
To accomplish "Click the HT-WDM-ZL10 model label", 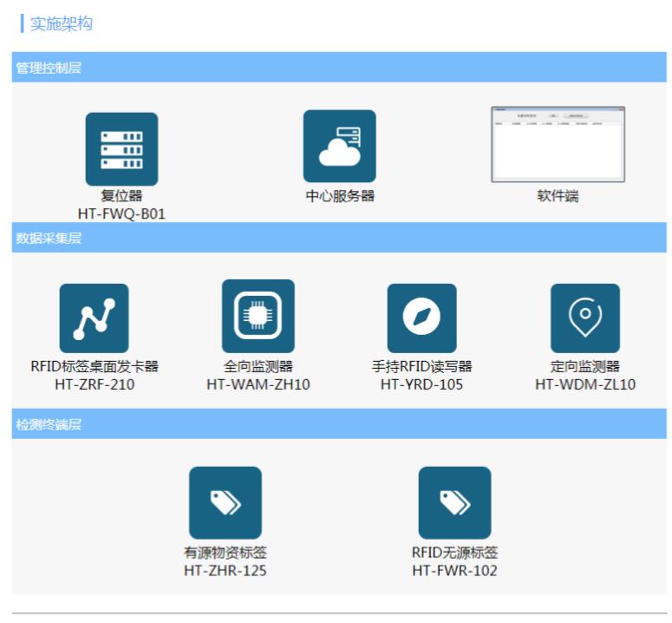I will click(585, 384).
